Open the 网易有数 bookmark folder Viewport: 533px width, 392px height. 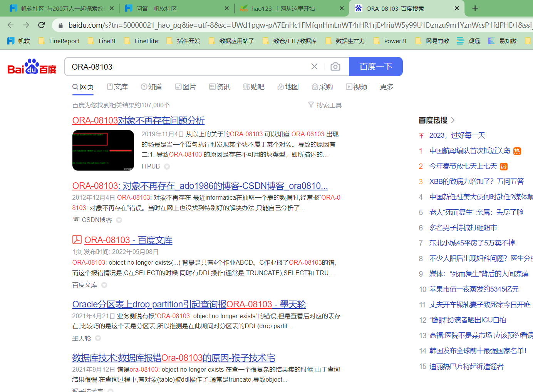[432, 41]
